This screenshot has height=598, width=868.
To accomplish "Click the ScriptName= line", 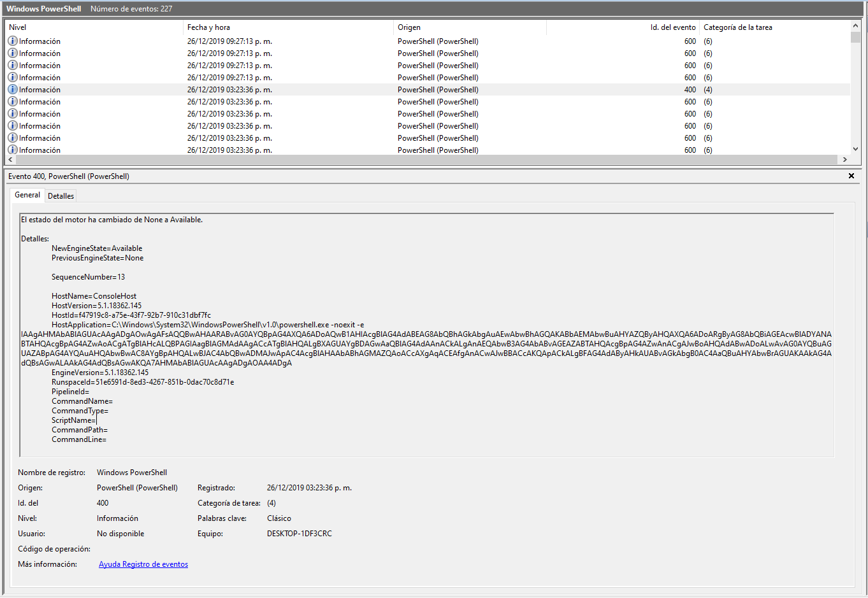I will [74, 420].
